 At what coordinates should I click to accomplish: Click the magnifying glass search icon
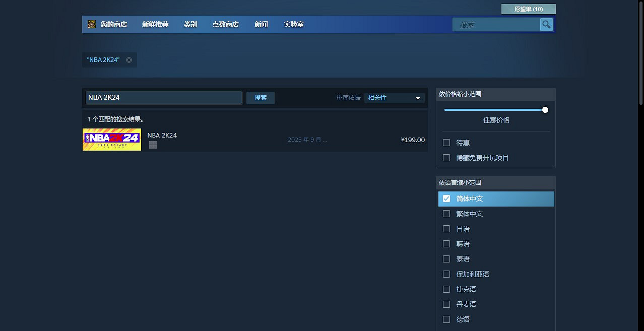pos(546,24)
